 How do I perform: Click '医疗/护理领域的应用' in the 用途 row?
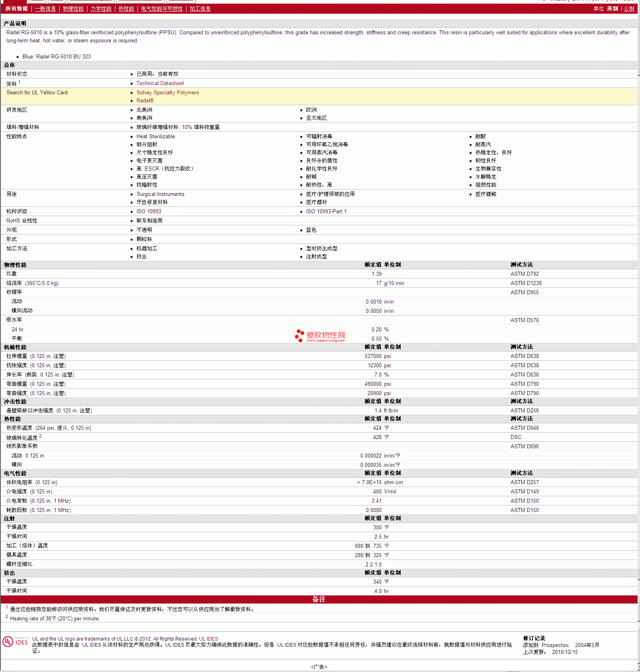click(x=330, y=194)
